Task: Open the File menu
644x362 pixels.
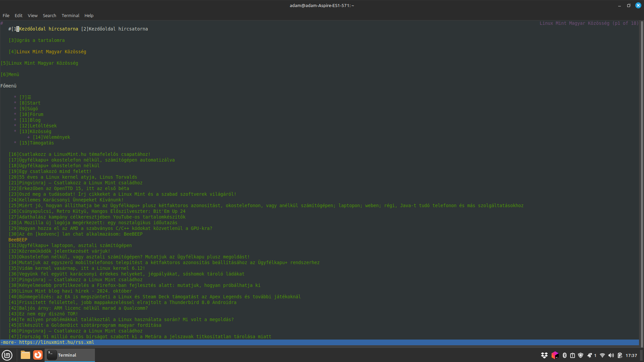Action: (x=6, y=16)
